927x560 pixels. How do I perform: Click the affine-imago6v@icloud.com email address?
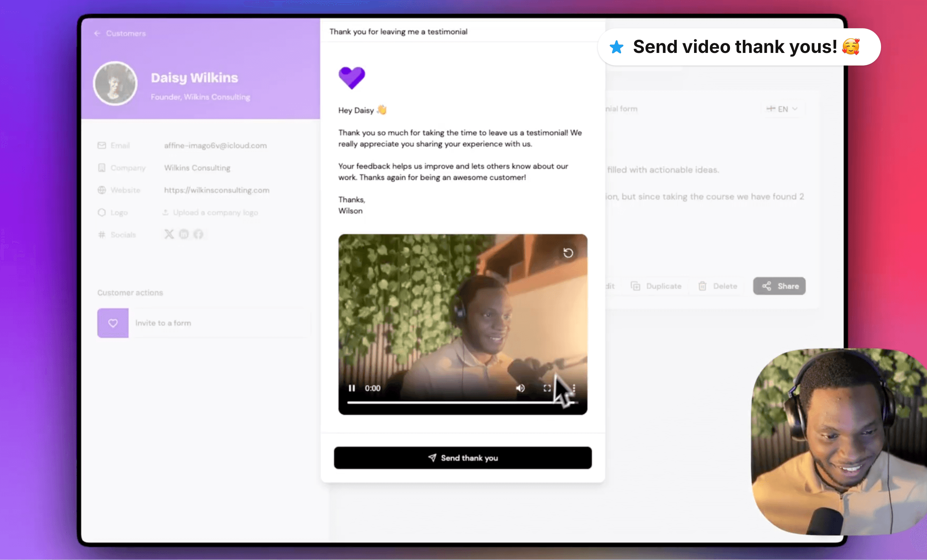(216, 145)
